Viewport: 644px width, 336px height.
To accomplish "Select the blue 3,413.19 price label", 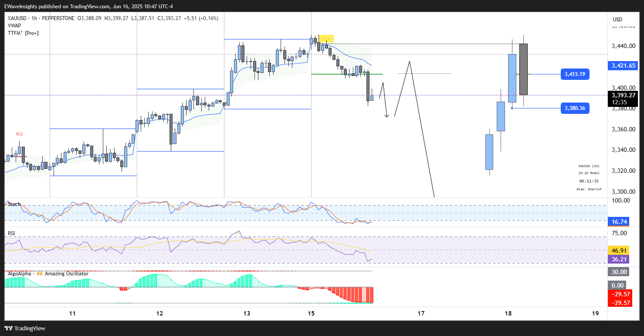I will (575, 74).
